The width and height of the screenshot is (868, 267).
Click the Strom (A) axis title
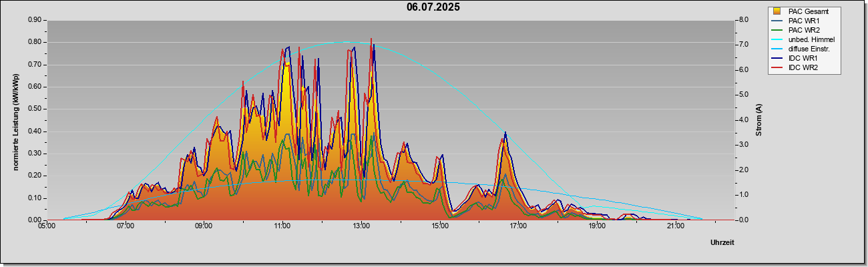(758, 120)
